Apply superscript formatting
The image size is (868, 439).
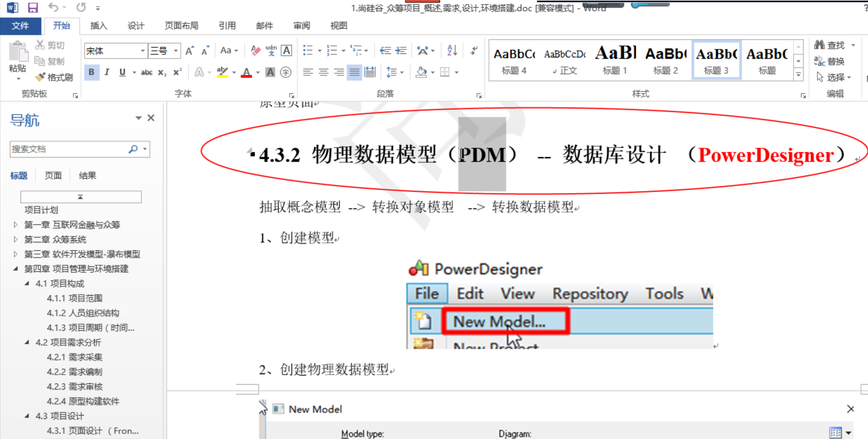point(177,72)
